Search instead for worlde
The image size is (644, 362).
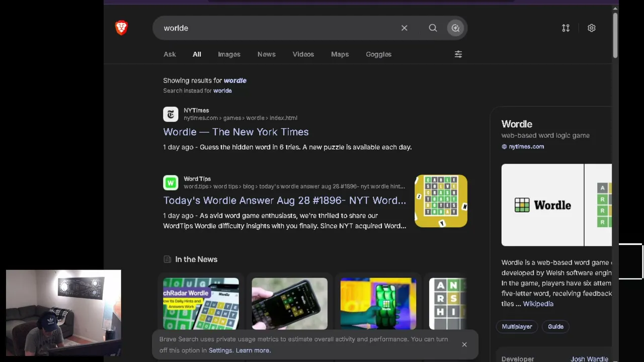click(x=222, y=91)
